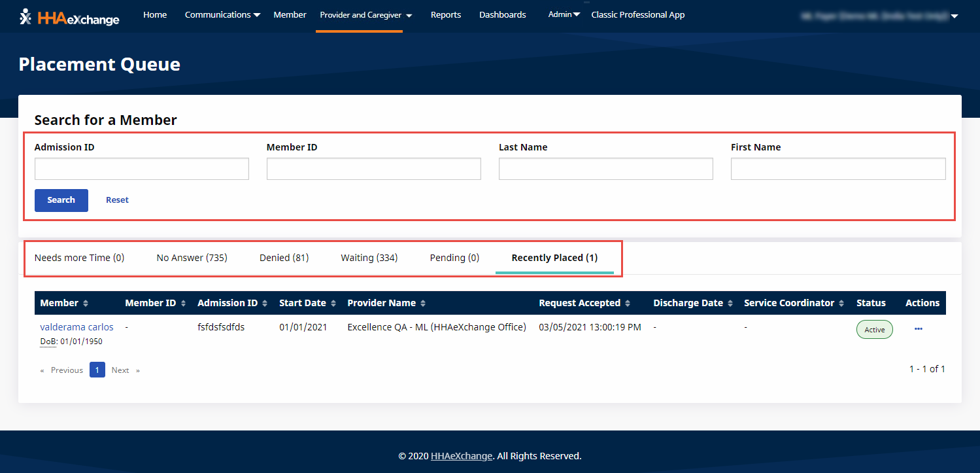Open member valderama carlos link
Image resolution: width=980 pixels, height=473 pixels.
(76, 327)
